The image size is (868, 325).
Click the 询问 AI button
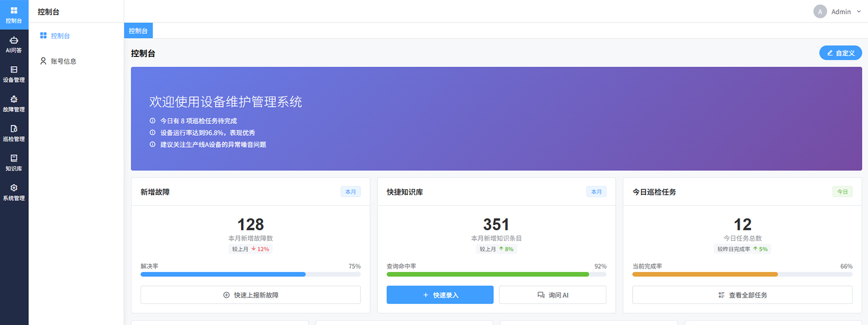[x=552, y=295]
